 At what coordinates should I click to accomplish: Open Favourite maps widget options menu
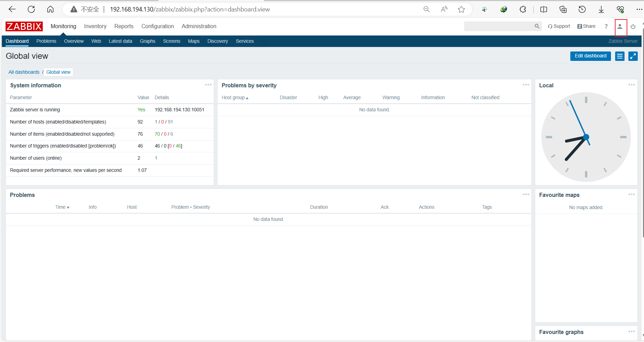(631, 194)
